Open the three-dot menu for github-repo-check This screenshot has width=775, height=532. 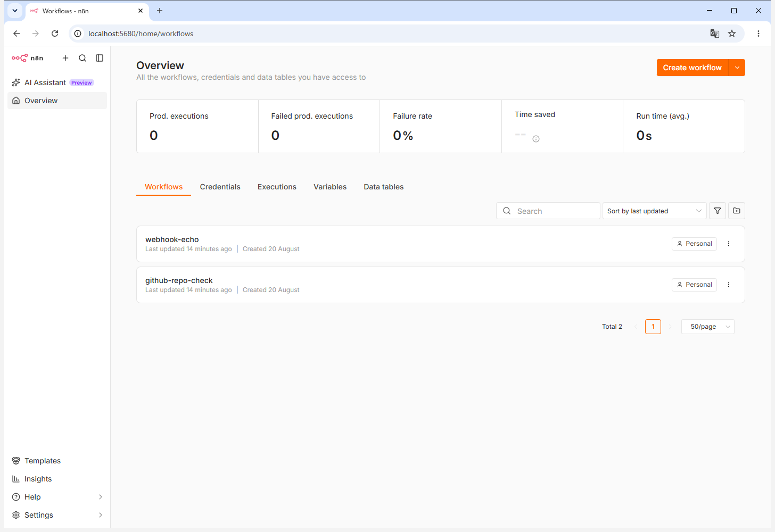pyautogui.click(x=729, y=285)
